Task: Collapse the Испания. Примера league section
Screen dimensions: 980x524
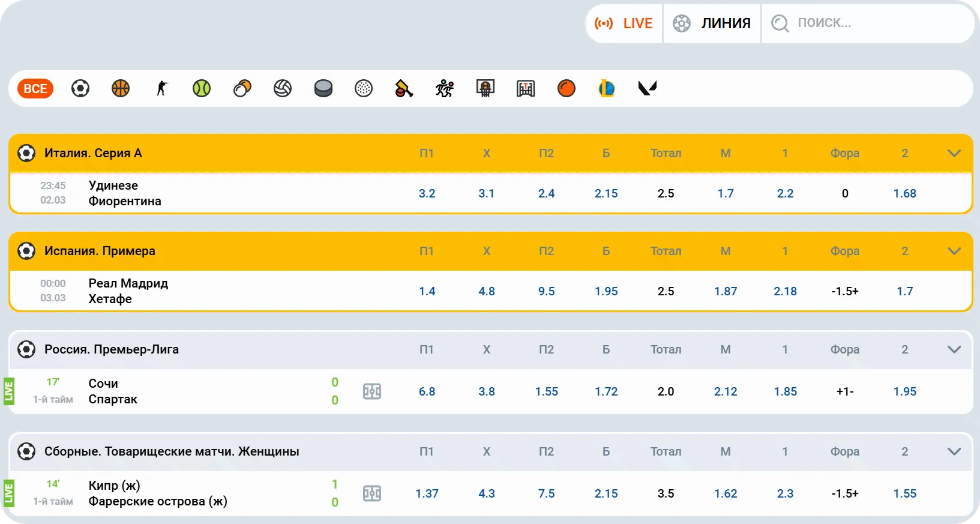Action: point(954,251)
